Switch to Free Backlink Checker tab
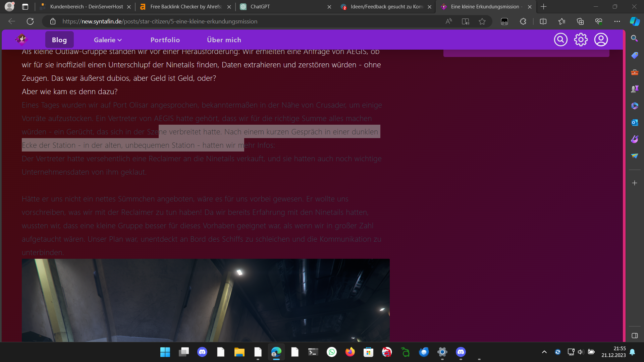 (185, 7)
